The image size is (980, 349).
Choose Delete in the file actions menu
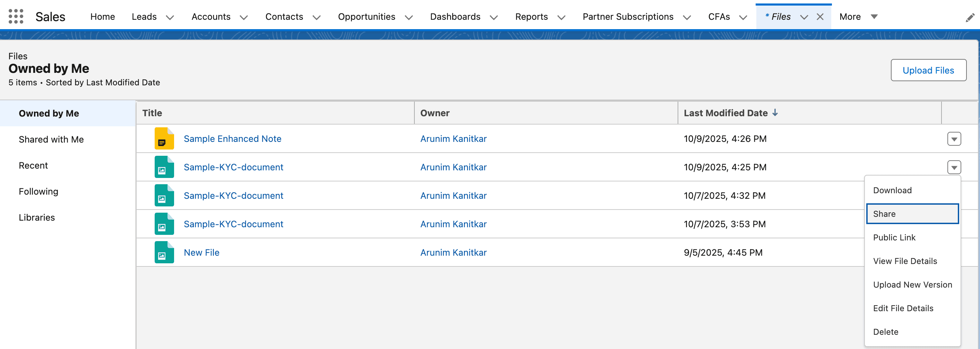[x=885, y=332]
